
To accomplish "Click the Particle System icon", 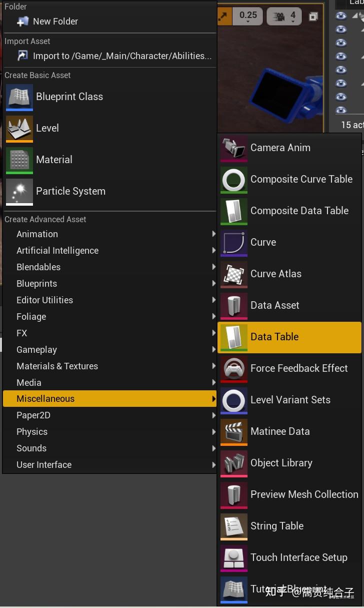I will 19,192.
